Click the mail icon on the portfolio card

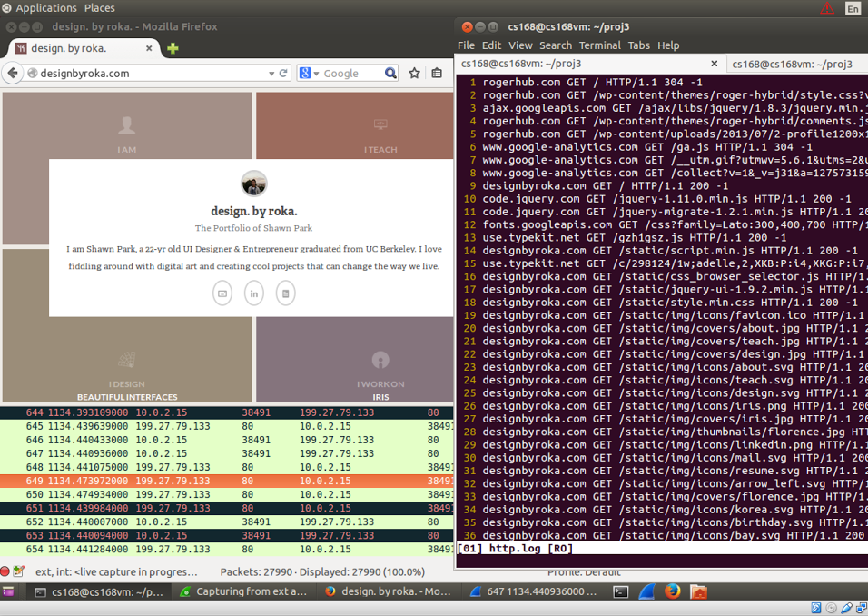222,293
